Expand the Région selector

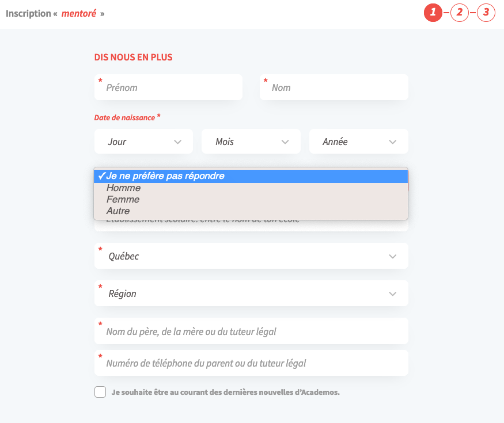point(251,294)
